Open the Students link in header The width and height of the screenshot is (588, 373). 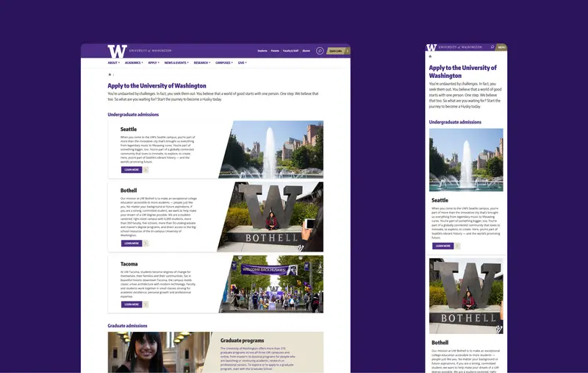pyautogui.click(x=262, y=51)
